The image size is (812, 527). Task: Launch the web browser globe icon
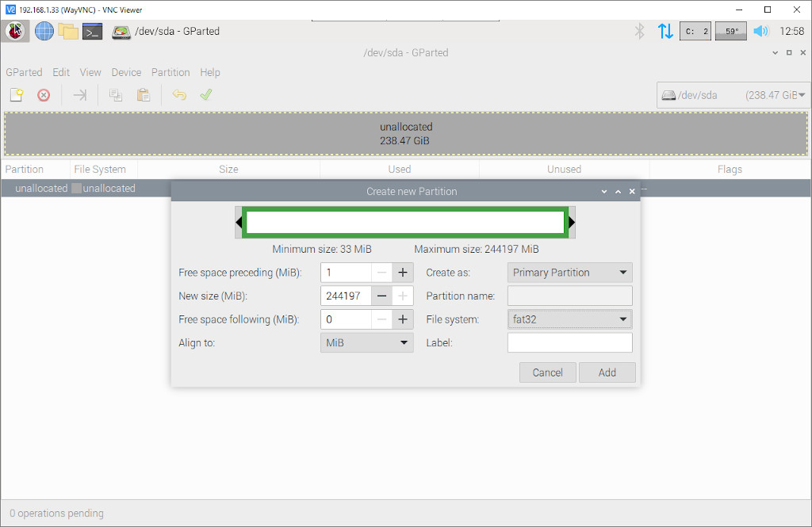click(x=44, y=31)
